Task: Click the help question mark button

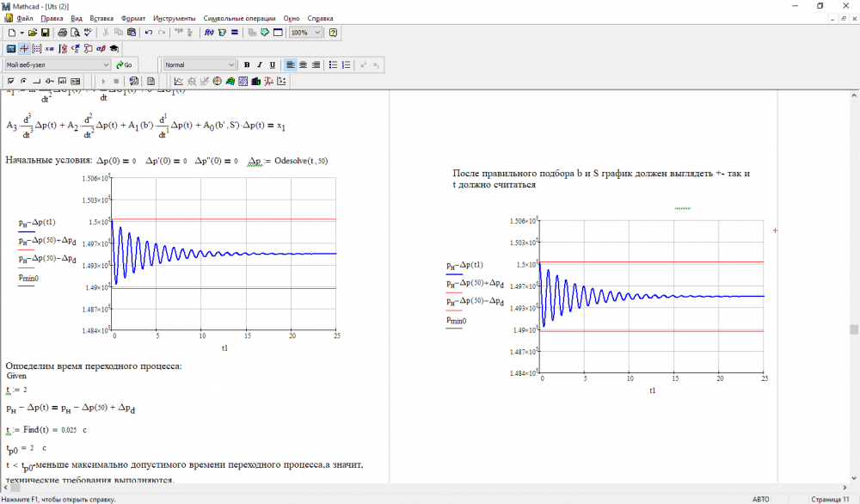Action: point(334,33)
